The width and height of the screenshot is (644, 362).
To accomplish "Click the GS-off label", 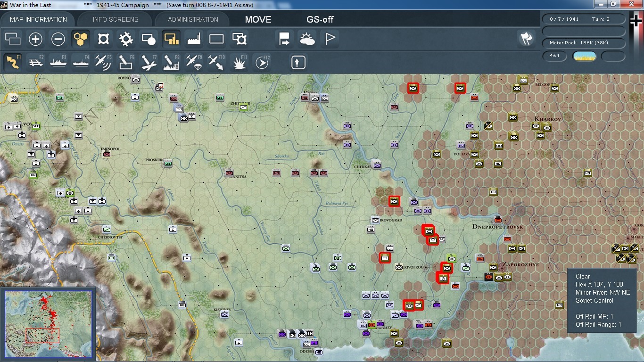I will point(320,19).
